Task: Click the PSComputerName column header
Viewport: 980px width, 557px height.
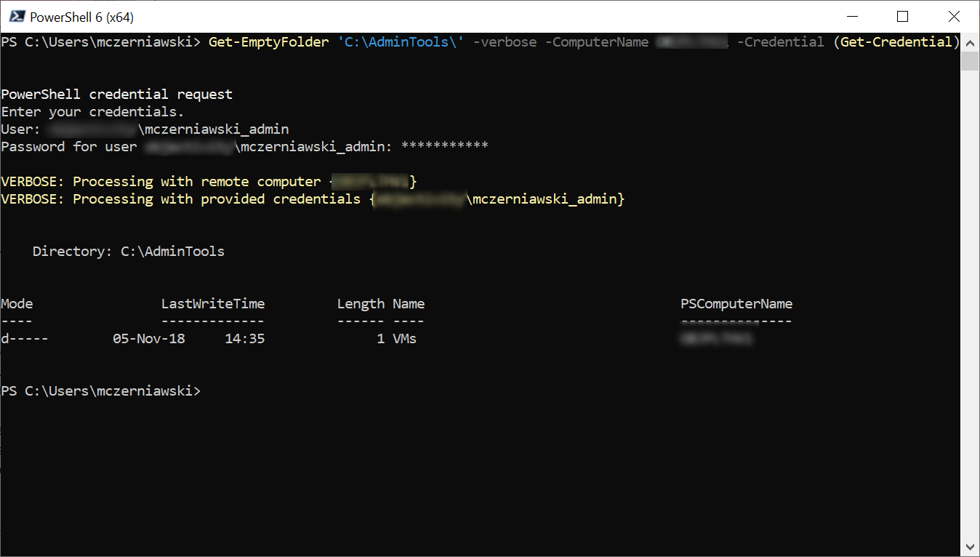Action: coord(736,304)
